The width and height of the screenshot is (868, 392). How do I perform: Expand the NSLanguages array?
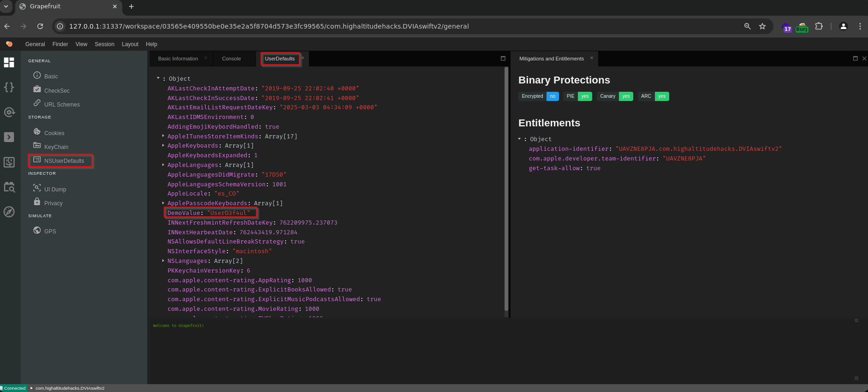(163, 261)
